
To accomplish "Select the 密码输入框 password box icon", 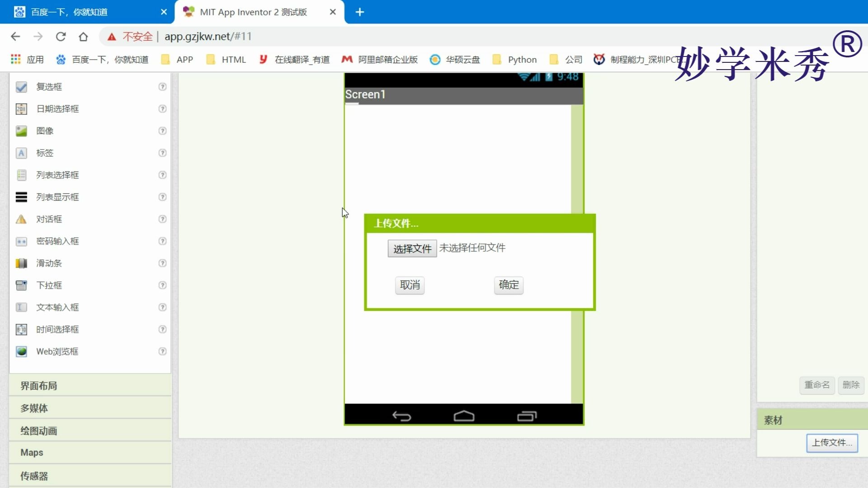I will [21, 241].
